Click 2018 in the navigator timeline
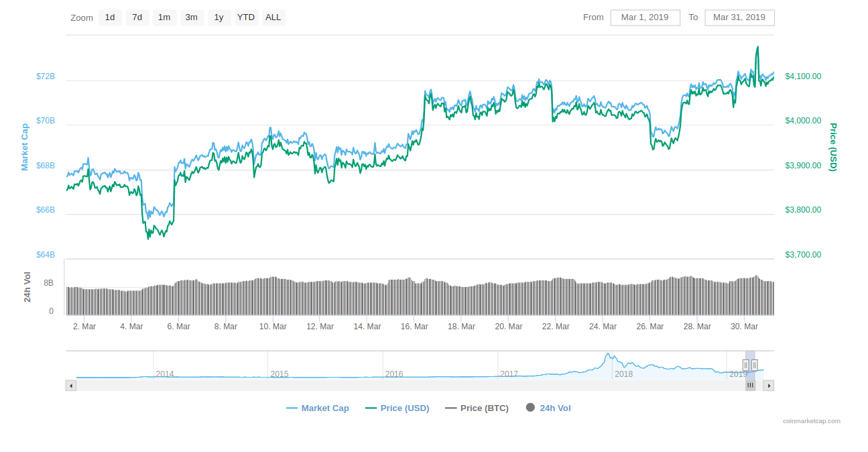Viewport: 868px width, 452px height. (x=623, y=374)
